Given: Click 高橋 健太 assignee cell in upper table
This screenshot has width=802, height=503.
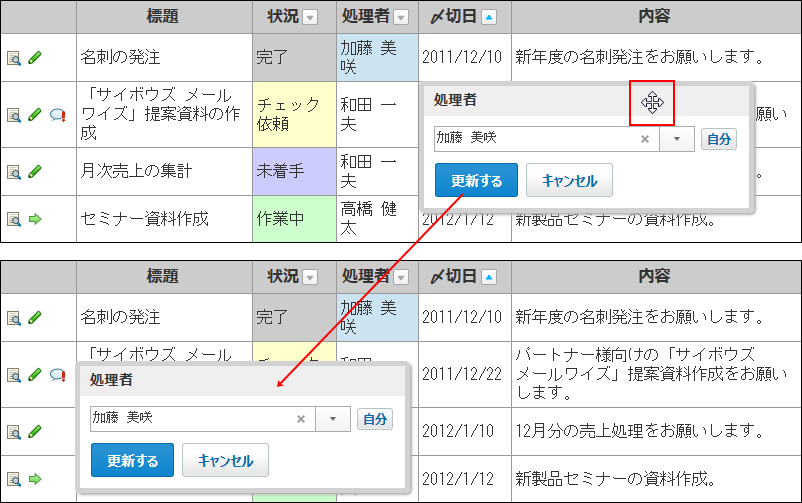Looking at the screenshot, I should (377, 219).
